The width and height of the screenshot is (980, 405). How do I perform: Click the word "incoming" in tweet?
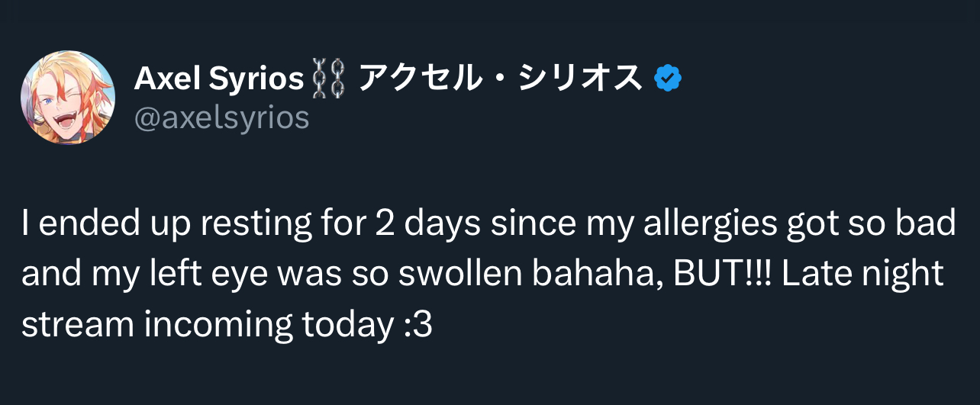click(208, 325)
